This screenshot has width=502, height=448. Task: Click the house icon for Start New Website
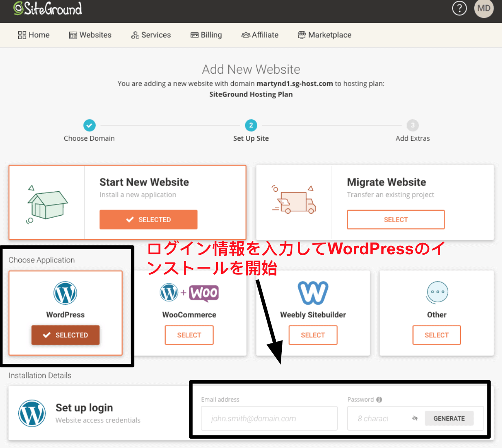47,204
